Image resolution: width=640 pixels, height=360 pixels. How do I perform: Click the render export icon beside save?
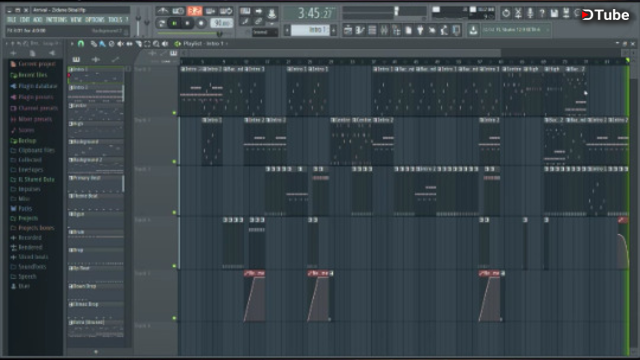(x=566, y=13)
